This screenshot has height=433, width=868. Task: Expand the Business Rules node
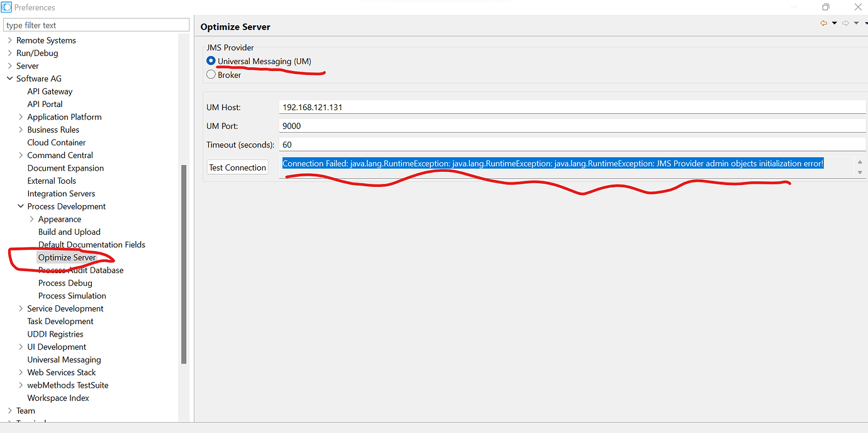[x=21, y=130]
